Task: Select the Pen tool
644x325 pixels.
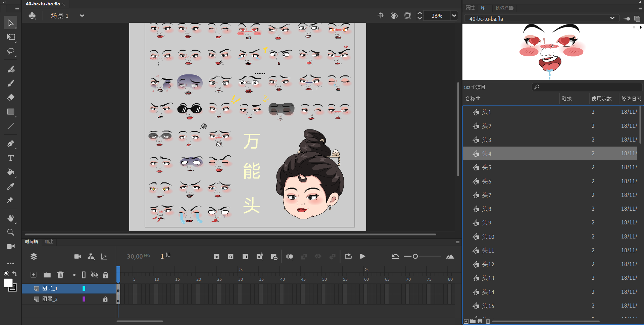Action: [11, 144]
